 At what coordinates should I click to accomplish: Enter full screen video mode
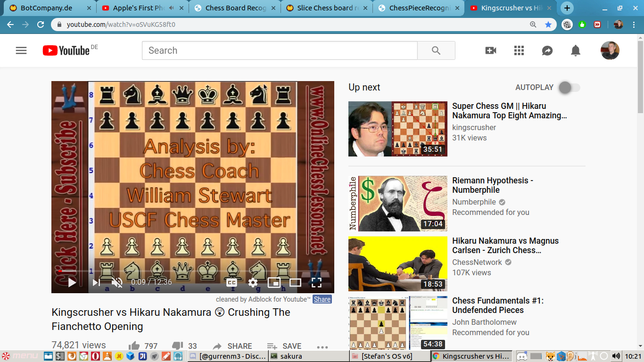pyautogui.click(x=316, y=282)
